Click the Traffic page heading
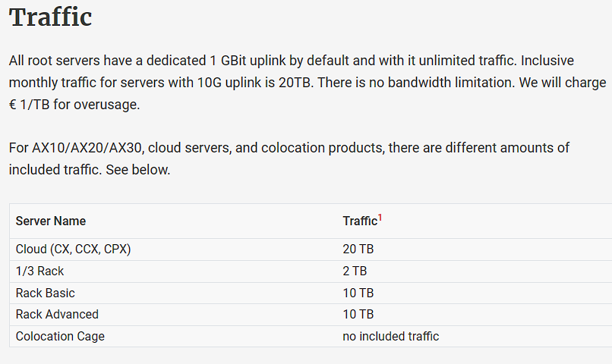The height and width of the screenshot is (364, 612). 50,17
